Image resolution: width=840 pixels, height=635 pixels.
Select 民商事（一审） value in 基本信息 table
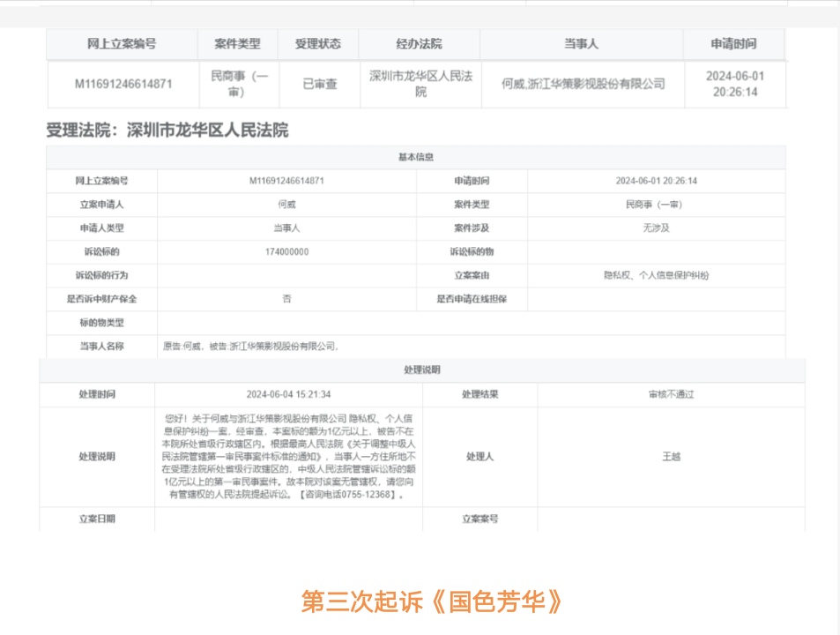click(654, 205)
